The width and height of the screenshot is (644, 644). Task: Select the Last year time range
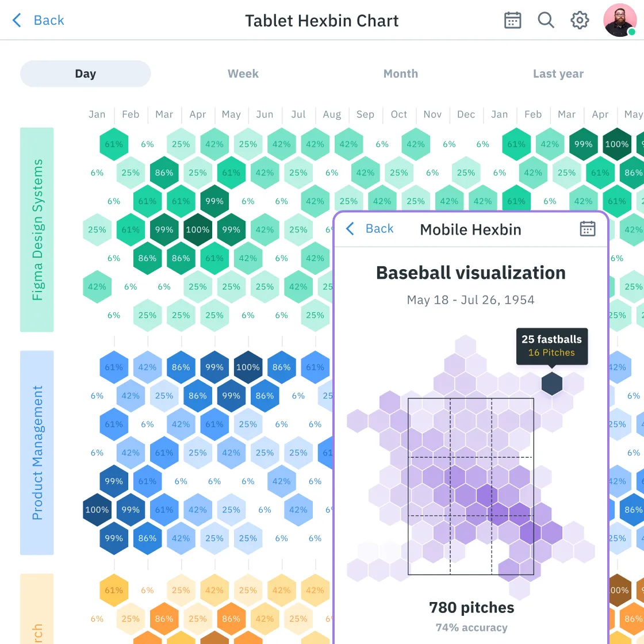[x=558, y=74]
